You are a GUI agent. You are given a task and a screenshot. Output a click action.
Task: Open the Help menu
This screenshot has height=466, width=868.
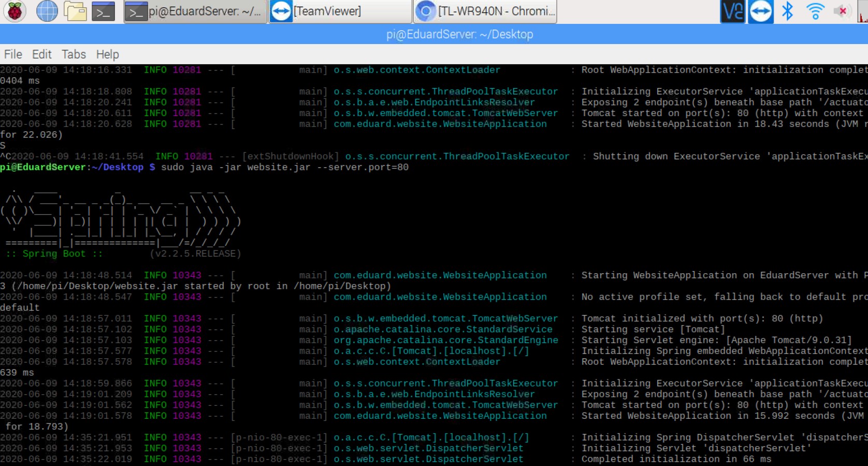coord(107,54)
